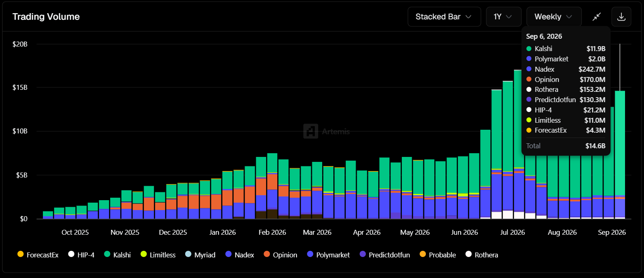Click the collapse chart view icon

[x=597, y=17]
